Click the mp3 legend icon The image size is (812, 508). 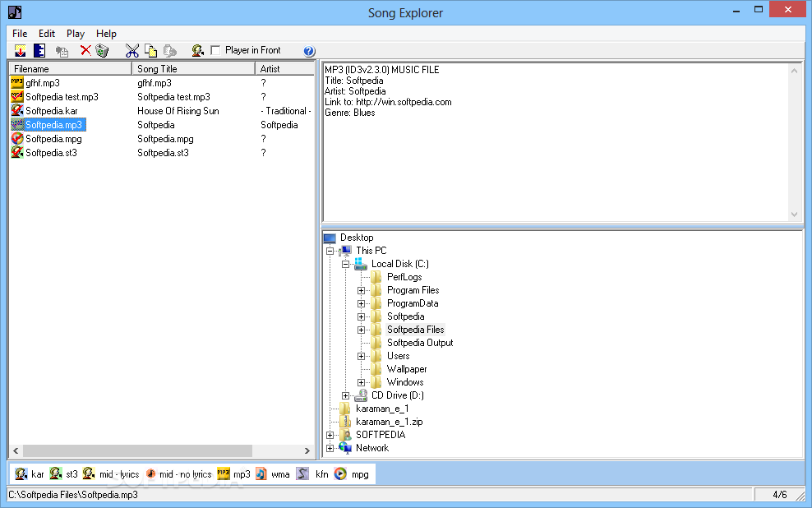tap(224, 473)
